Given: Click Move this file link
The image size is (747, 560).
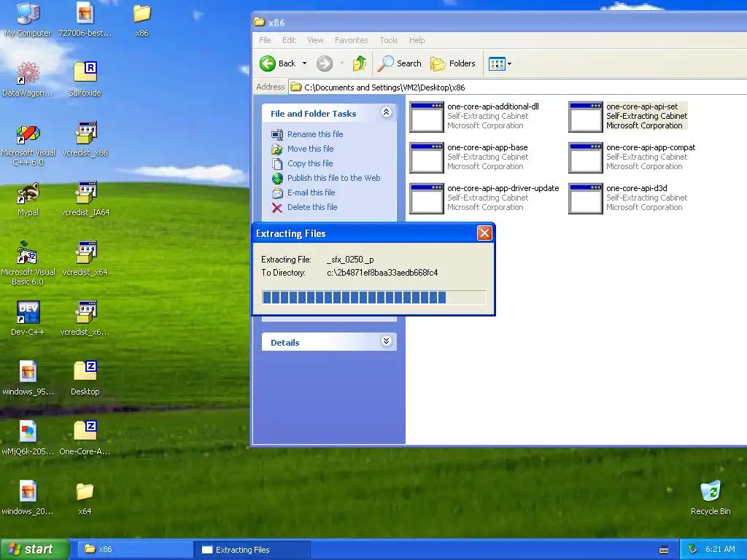Looking at the screenshot, I should pos(310,149).
